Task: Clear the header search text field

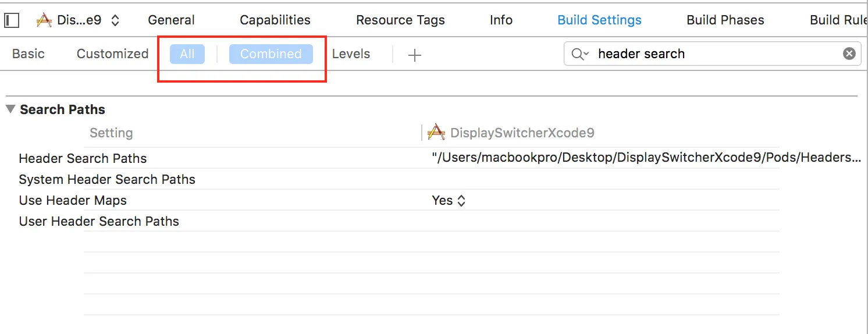Action: coord(849,54)
